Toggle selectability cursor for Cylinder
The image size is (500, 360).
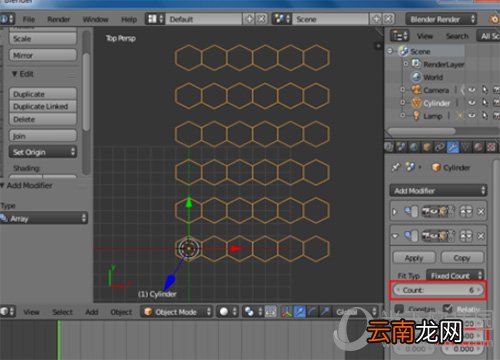[x=484, y=103]
